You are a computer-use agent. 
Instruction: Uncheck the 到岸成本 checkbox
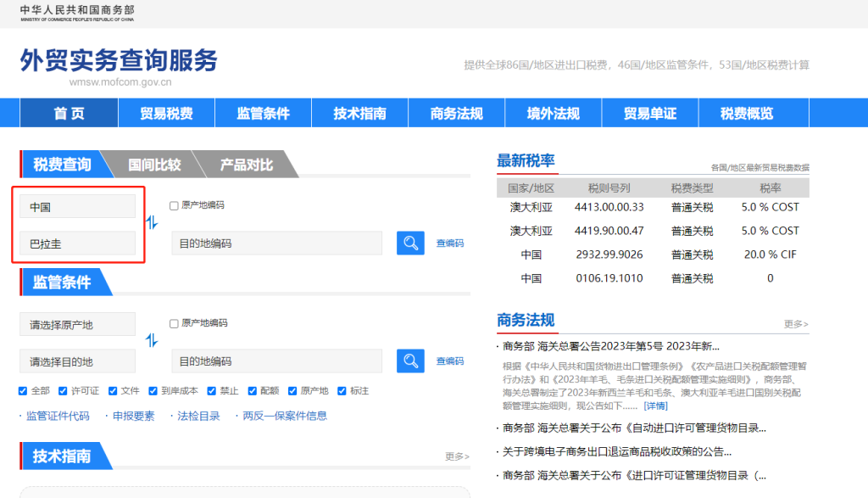click(x=153, y=391)
